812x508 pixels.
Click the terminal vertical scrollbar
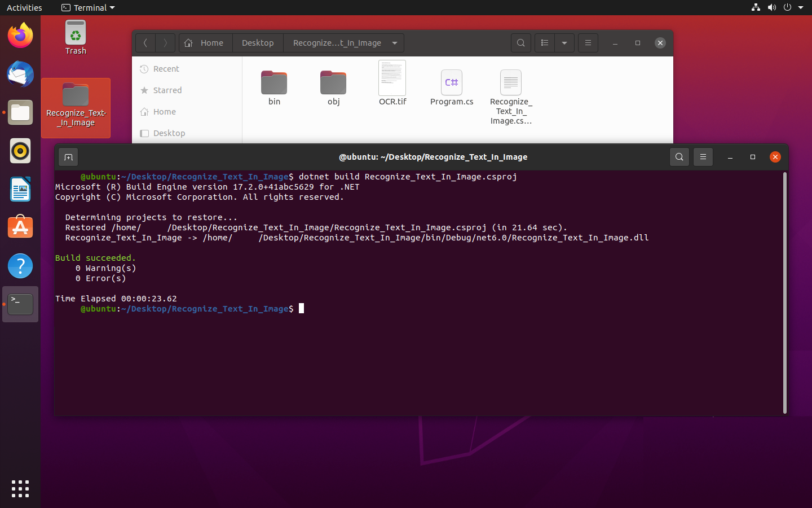pyautogui.click(x=784, y=292)
